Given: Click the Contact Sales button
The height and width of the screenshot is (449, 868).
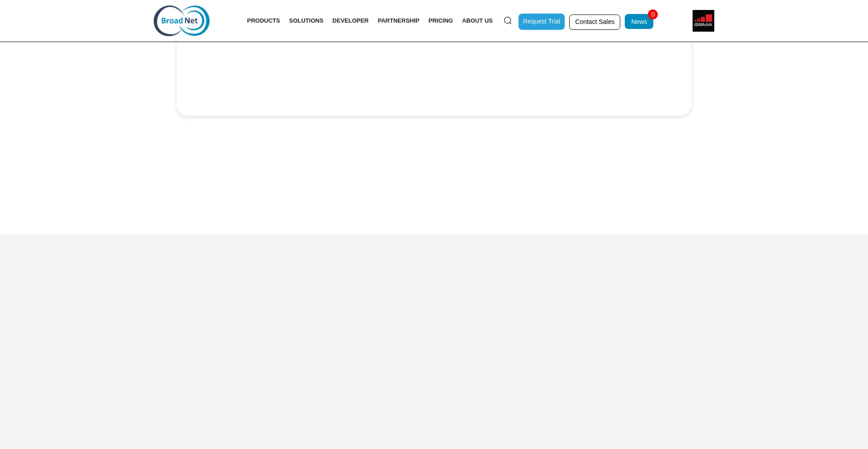Looking at the screenshot, I should click(594, 22).
